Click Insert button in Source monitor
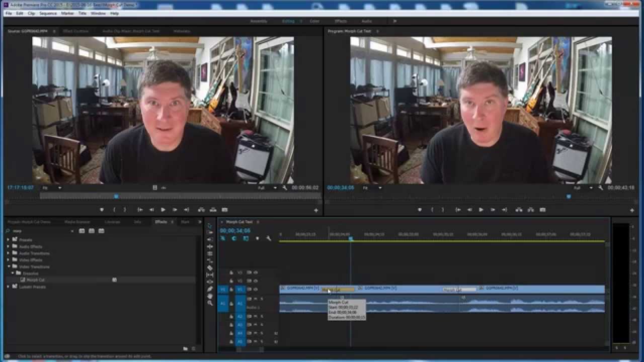Viewport: 644px width, 362px height. (x=201, y=210)
